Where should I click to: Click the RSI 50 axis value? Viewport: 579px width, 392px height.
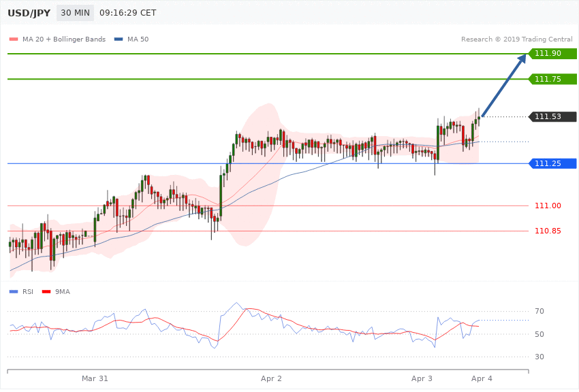(539, 334)
